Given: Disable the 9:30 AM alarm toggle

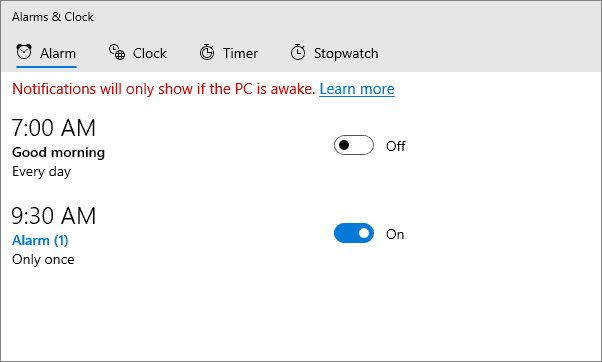Looking at the screenshot, I should click(x=354, y=233).
